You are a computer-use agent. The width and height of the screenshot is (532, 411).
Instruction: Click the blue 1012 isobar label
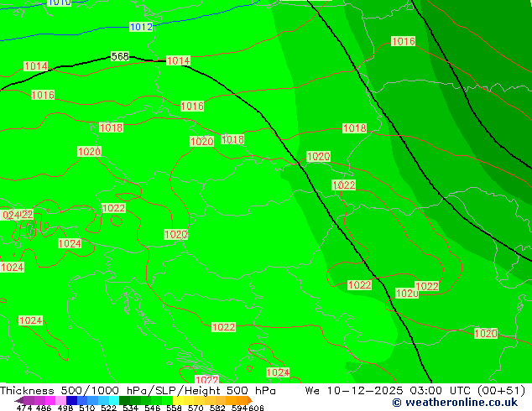pos(141,27)
